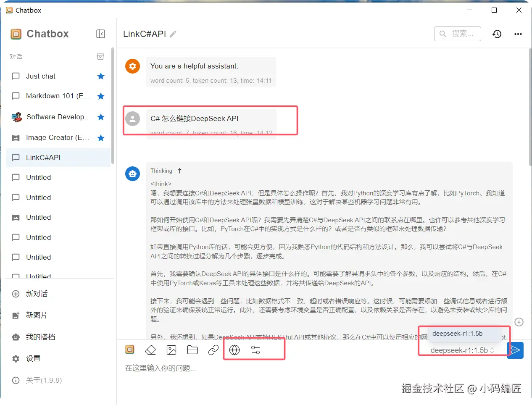The height and width of the screenshot is (405, 532).
Task: Click the sidebar conversation list scrollbar
Action: pos(113,106)
